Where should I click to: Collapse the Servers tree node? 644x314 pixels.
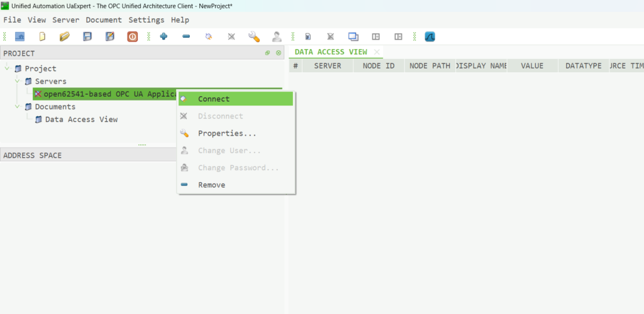[x=17, y=81]
